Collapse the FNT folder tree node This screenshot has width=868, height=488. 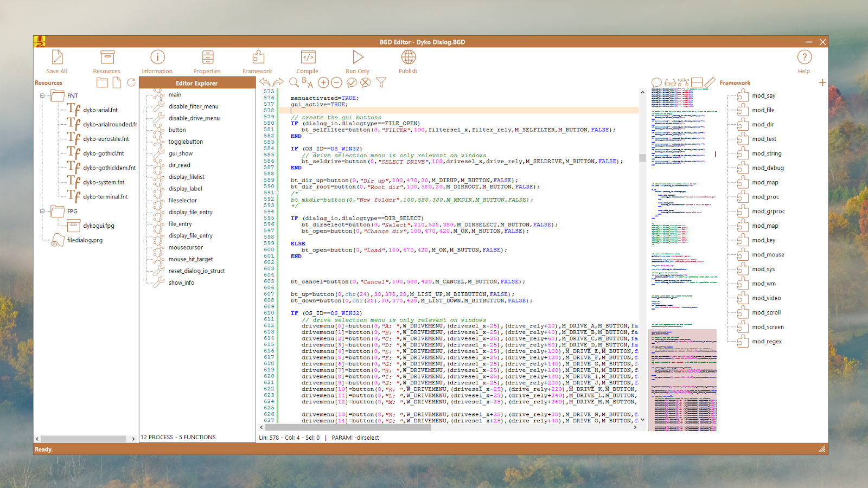pyautogui.click(x=42, y=95)
